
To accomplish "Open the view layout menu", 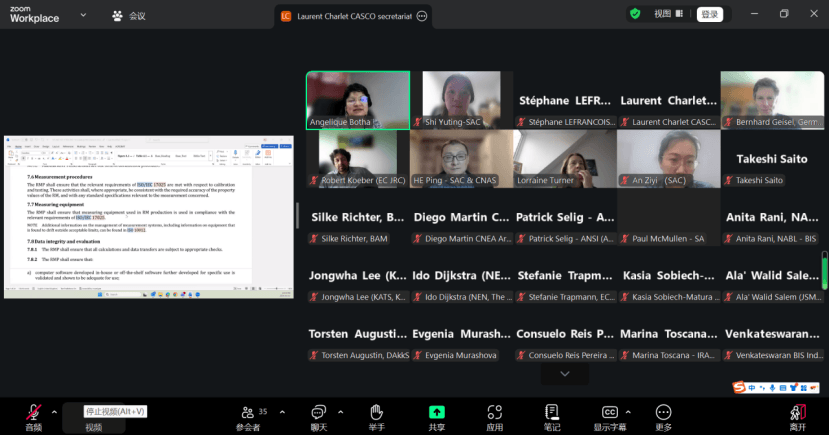I will click(x=669, y=14).
